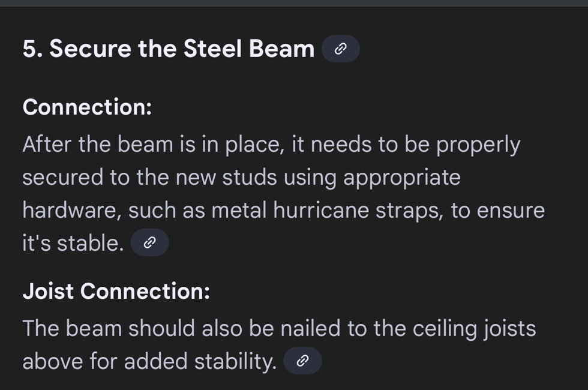Click the word "Joist" in the bold subheading
The height and width of the screenshot is (390, 588).
click(x=48, y=291)
